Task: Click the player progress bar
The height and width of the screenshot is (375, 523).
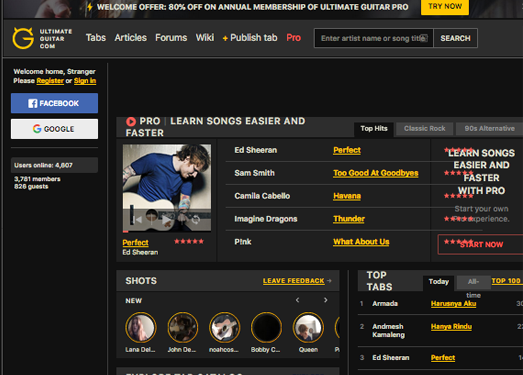Action: (x=167, y=231)
